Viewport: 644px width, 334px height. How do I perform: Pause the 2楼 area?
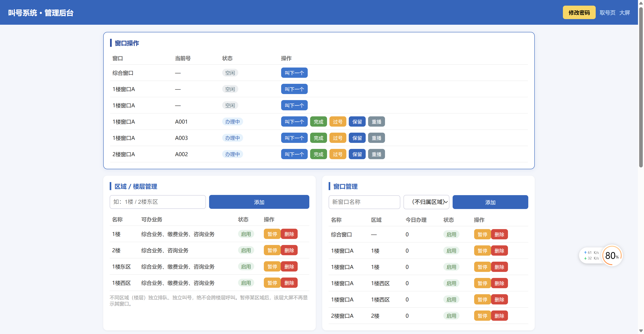pos(272,250)
